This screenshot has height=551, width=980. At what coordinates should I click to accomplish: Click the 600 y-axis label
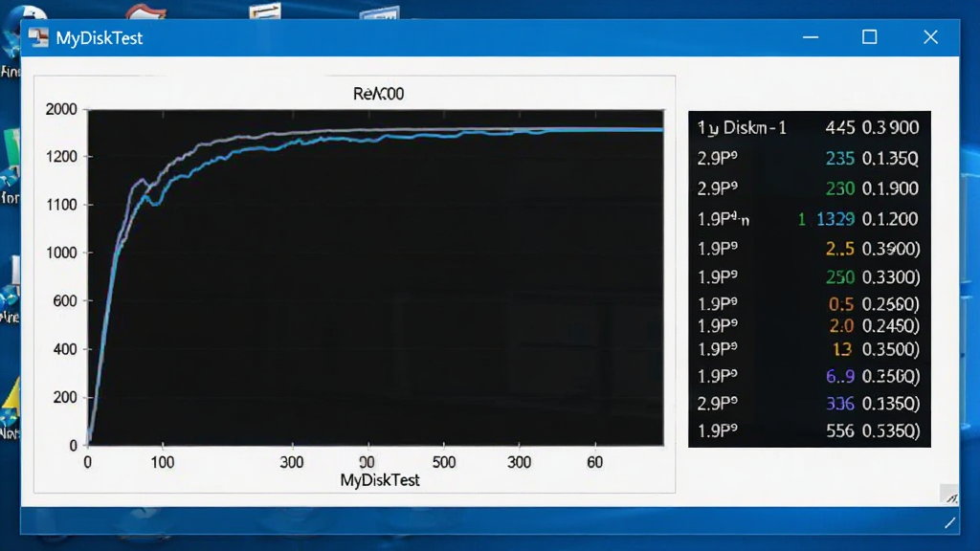[x=65, y=300]
